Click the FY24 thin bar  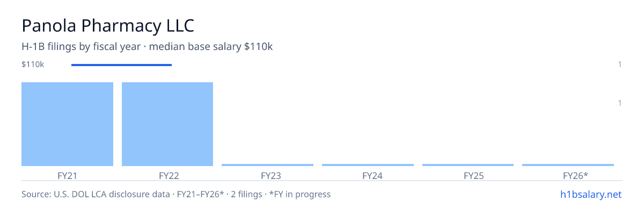tap(368, 165)
